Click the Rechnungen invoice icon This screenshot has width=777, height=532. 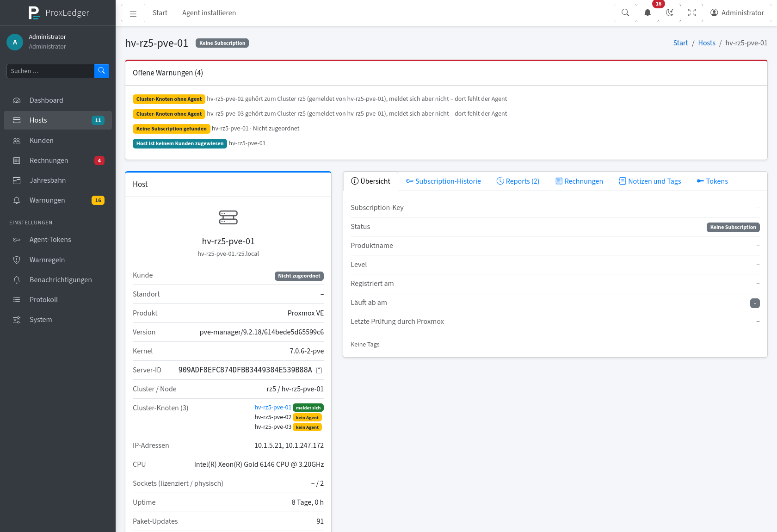click(17, 161)
